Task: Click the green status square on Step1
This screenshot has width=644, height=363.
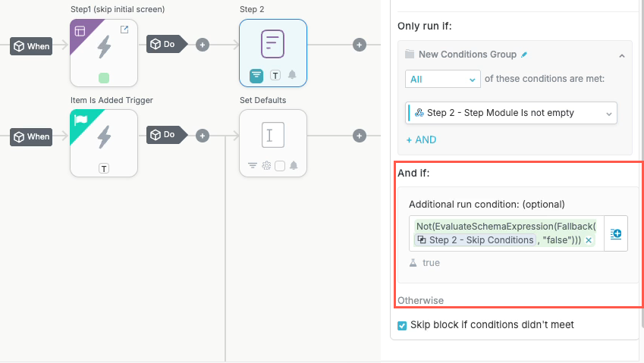Action: click(x=104, y=77)
